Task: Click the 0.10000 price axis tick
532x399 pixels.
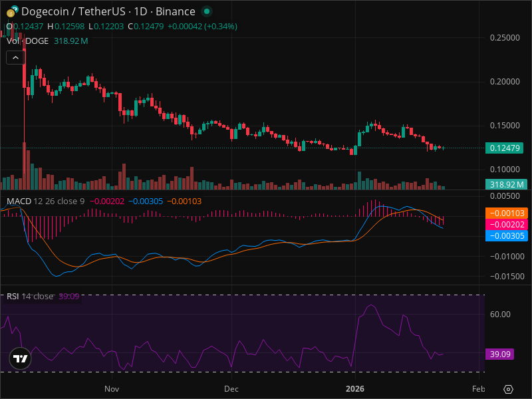Action: [505, 170]
